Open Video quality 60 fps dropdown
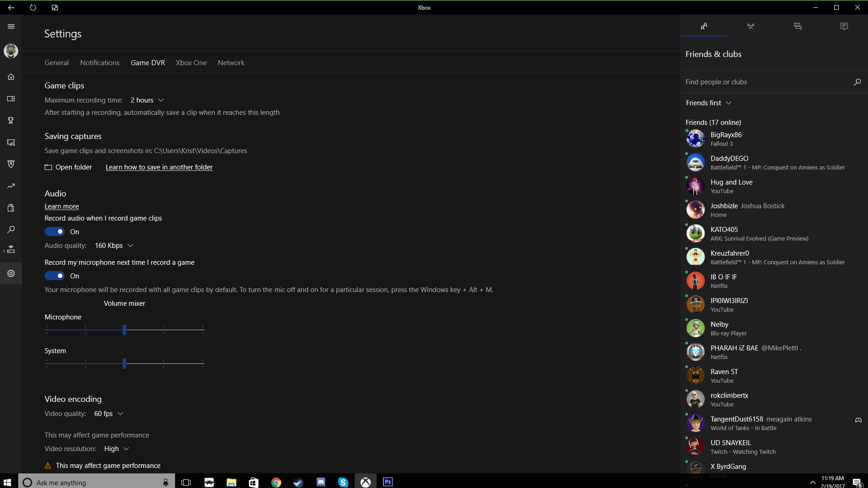Image resolution: width=868 pixels, height=488 pixels. [x=108, y=414]
